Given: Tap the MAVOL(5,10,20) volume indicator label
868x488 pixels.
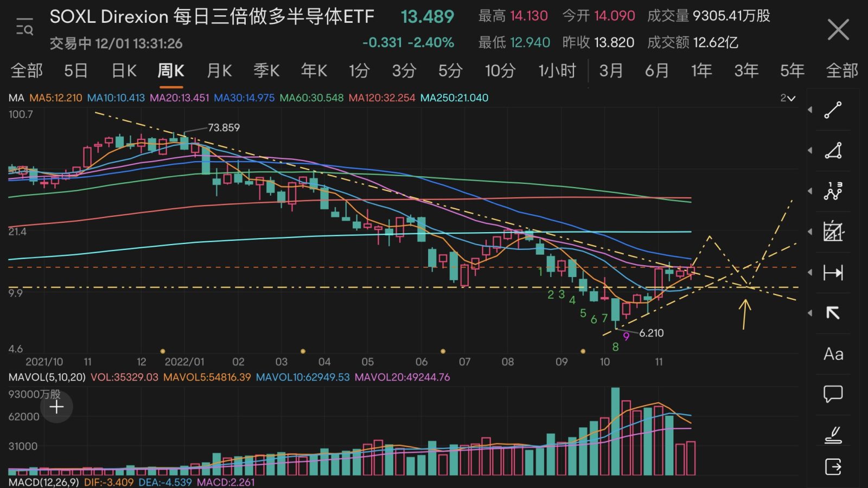Looking at the screenshot, I should pyautogui.click(x=47, y=377).
